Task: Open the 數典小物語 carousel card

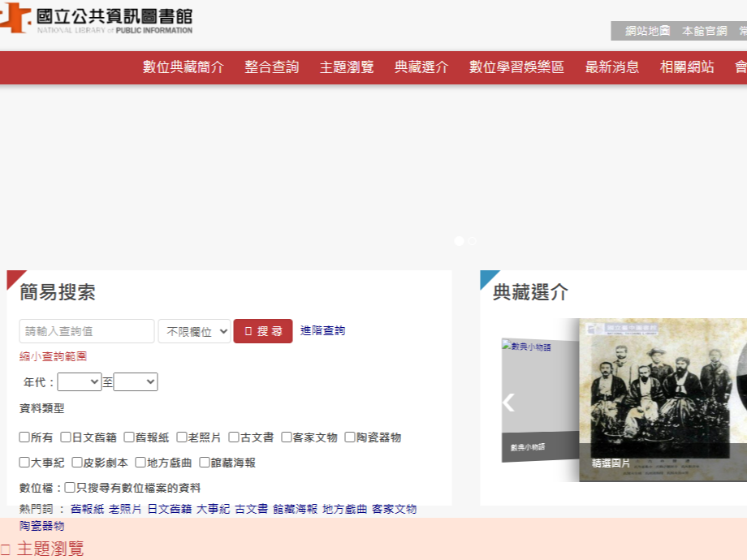Action: tap(540, 400)
